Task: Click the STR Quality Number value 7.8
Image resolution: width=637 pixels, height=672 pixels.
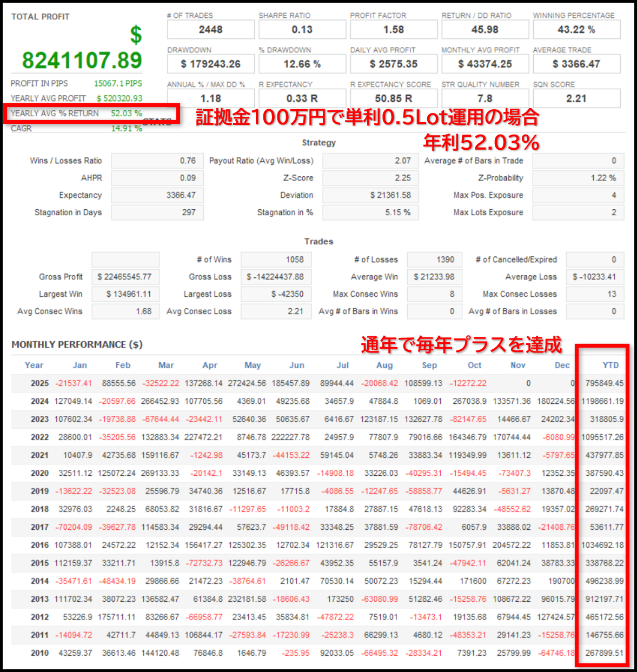Action: pos(485,98)
